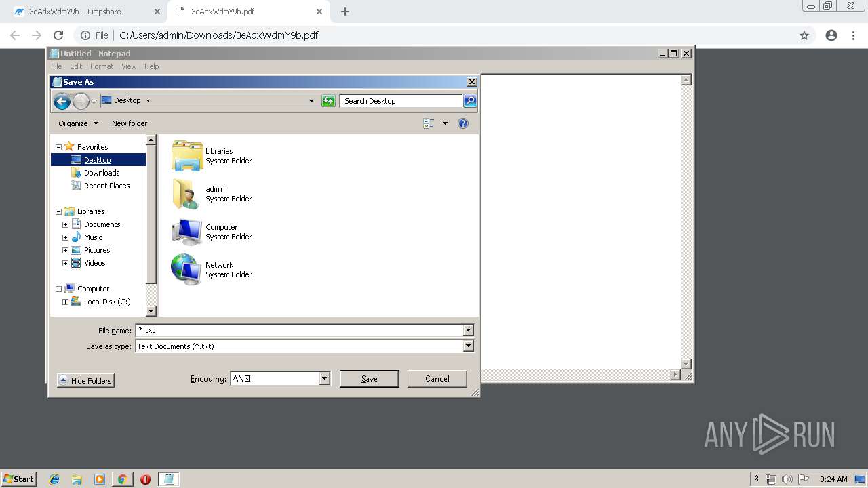
Task: Select the Network system folder icon
Action: (x=186, y=270)
